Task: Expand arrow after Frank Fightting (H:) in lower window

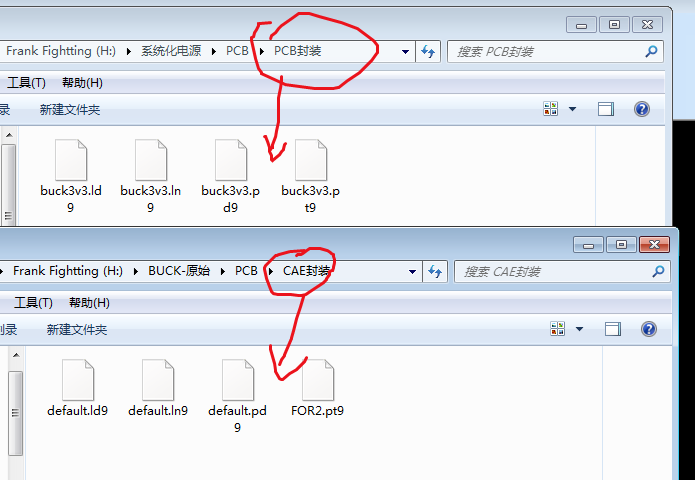Action: [x=136, y=271]
